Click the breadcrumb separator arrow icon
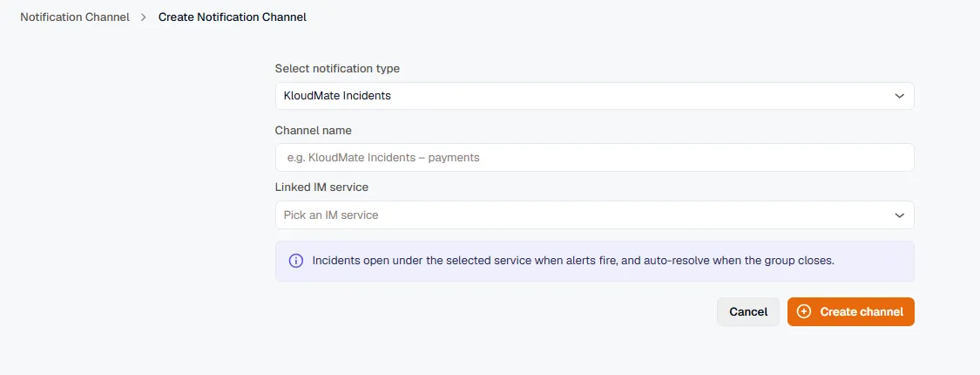Viewport: 980px width, 375px height. pyautogui.click(x=144, y=17)
